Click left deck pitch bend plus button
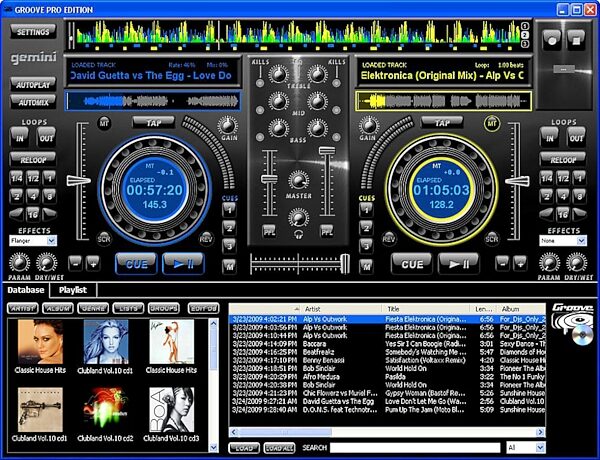Screen dimensions: 600x460 pos(93,263)
